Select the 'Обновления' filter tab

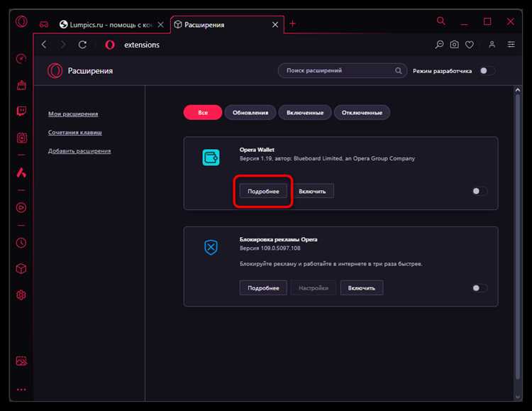pos(250,112)
